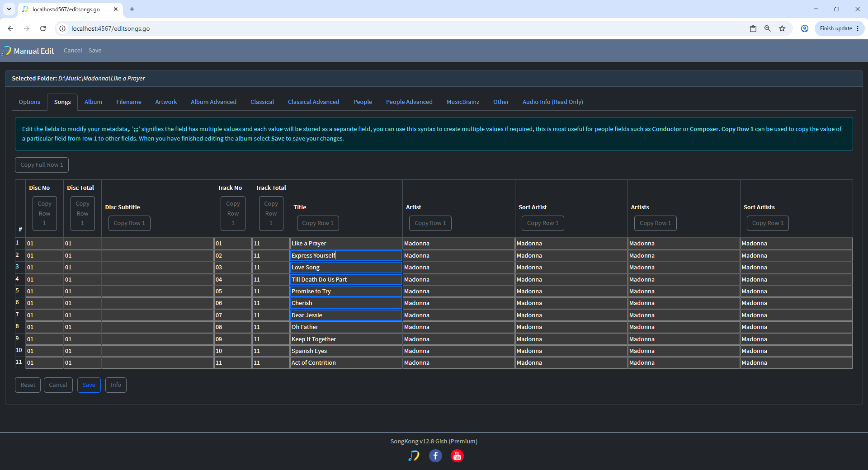Click the Save button below the table

(x=89, y=385)
